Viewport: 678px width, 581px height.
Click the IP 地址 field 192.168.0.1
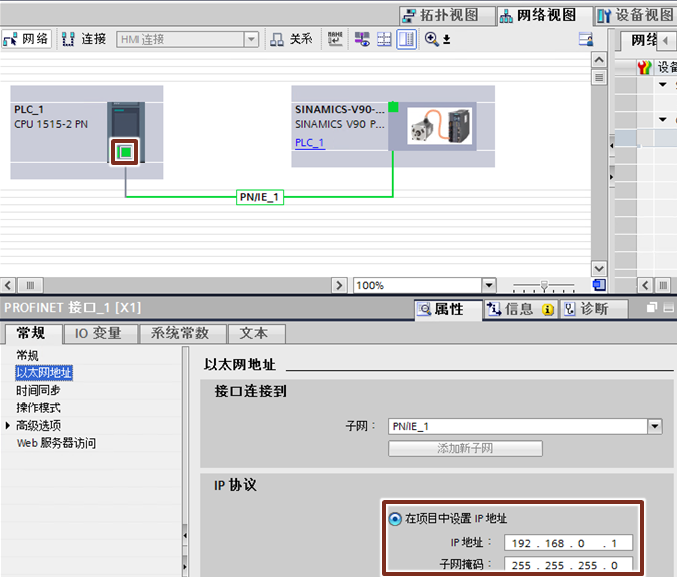pos(568,543)
